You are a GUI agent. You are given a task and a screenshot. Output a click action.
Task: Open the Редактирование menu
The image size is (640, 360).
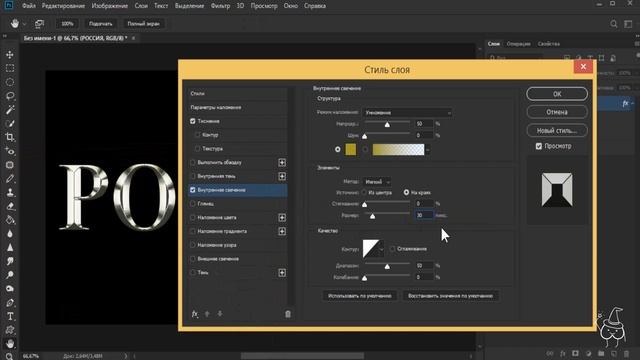[63, 6]
